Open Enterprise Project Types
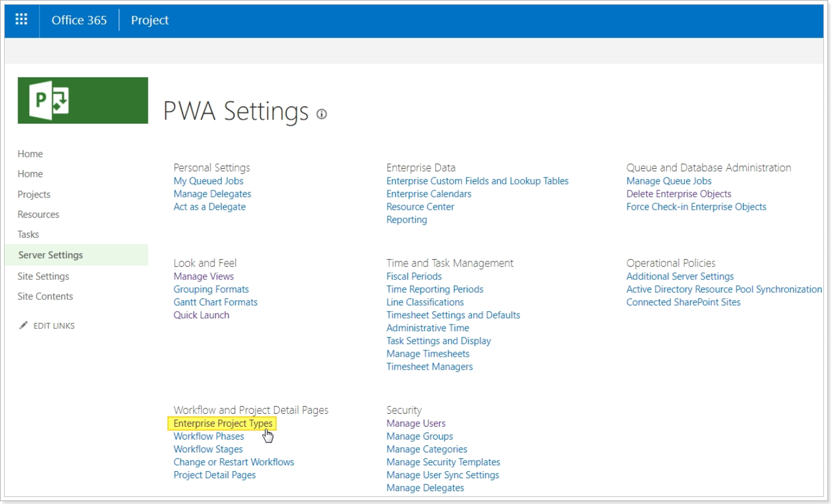This screenshot has height=504, width=831. pyautogui.click(x=223, y=424)
